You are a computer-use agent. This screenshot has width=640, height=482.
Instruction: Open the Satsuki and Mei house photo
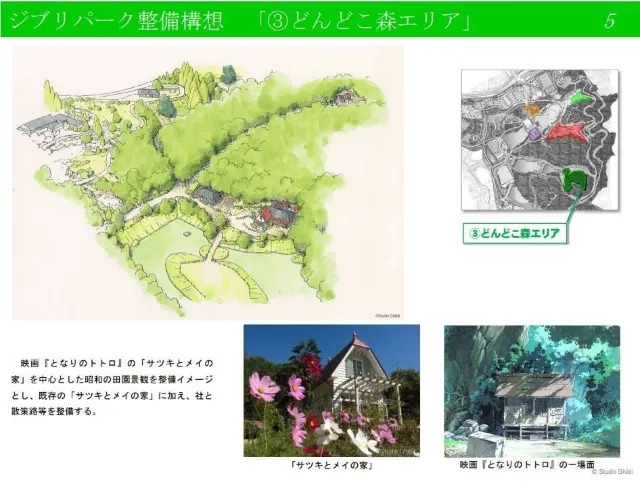pos(331,390)
